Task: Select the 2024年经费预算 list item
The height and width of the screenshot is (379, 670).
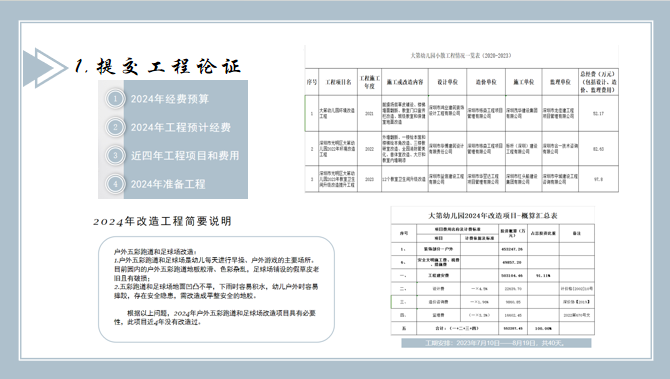Action: [170, 99]
